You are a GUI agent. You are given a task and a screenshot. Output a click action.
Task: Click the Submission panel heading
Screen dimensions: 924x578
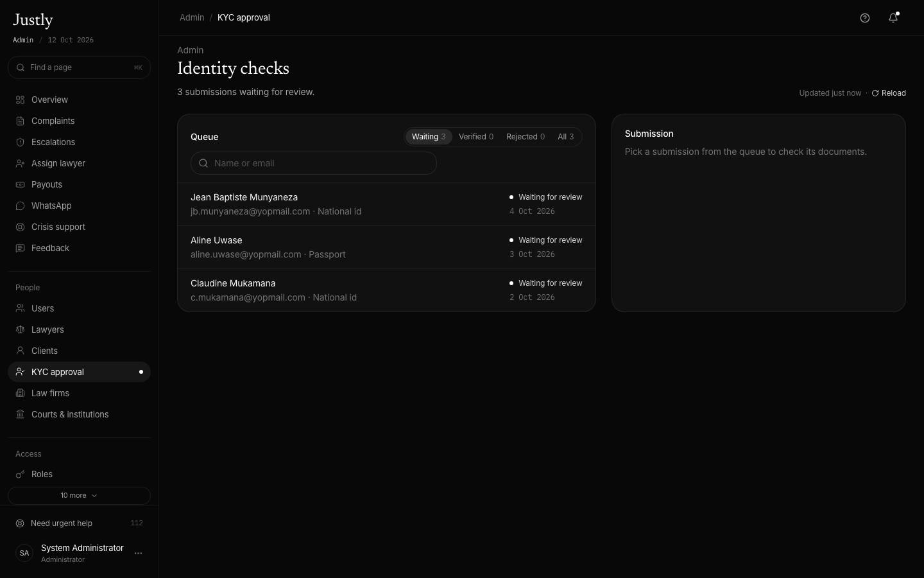[x=649, y=134]
